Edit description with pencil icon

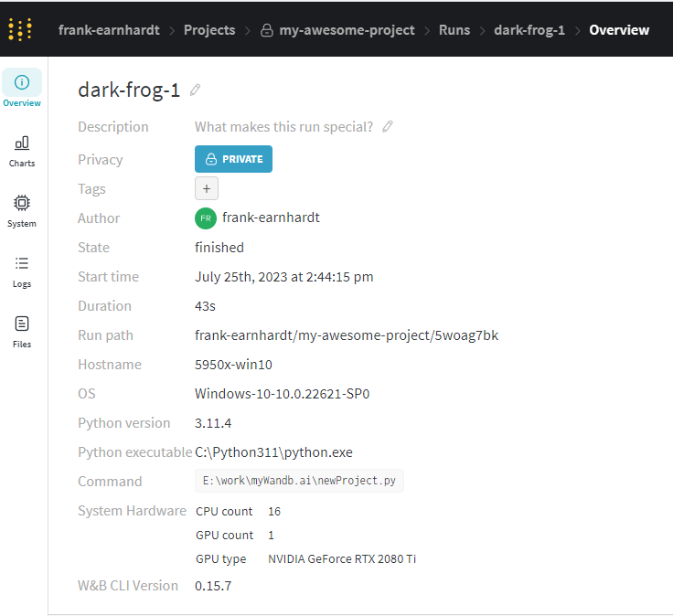388,126
